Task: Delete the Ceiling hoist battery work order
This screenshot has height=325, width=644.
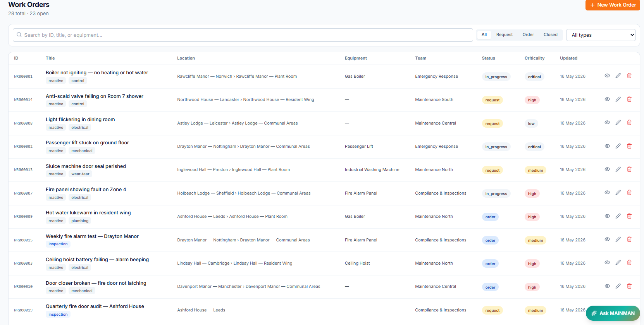Action: pos(629,263)
